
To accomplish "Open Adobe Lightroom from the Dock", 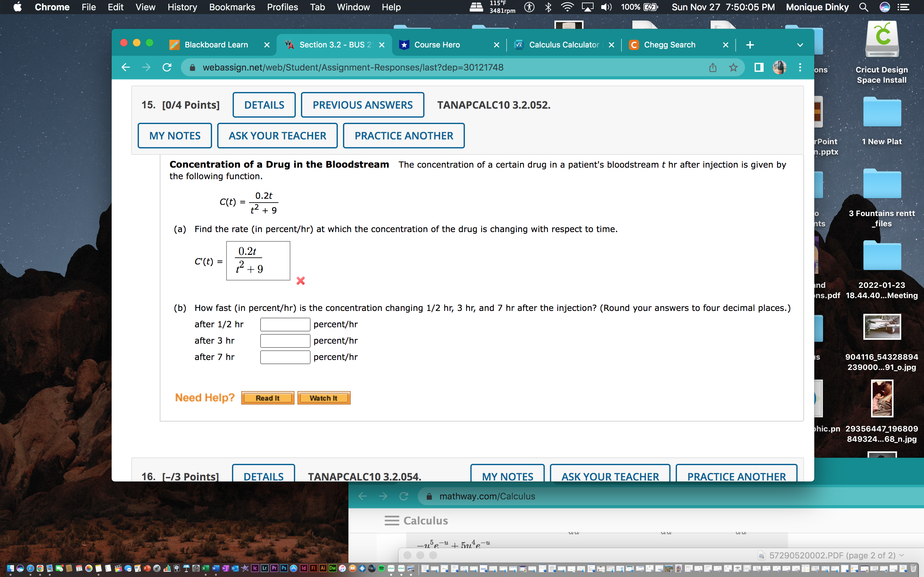I will point(265,568).
